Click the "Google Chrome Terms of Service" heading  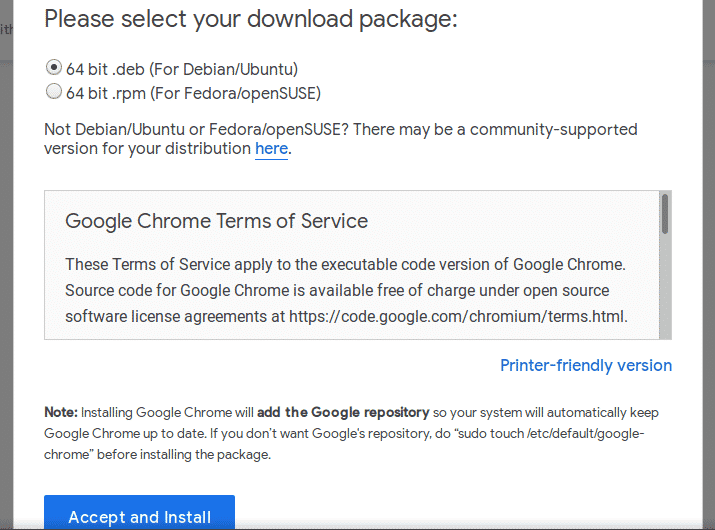(216, 221)
